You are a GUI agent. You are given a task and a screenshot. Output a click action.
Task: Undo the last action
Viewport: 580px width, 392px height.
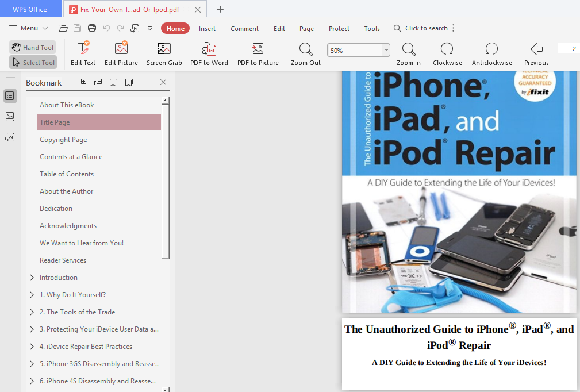point(106,28)
